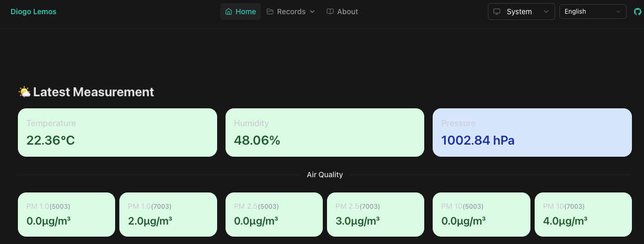Click the PM 10 (5003) card
The image size is (644, 244).
481,215
